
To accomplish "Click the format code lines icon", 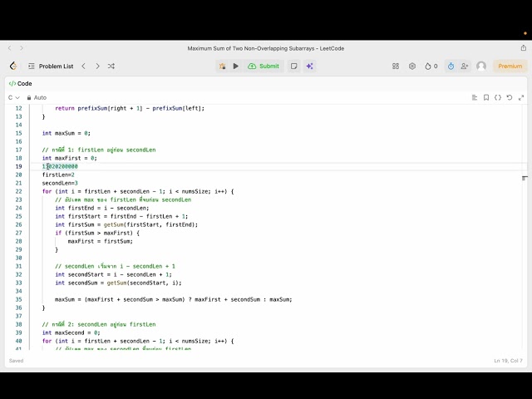I will click(x=475, y=98).
